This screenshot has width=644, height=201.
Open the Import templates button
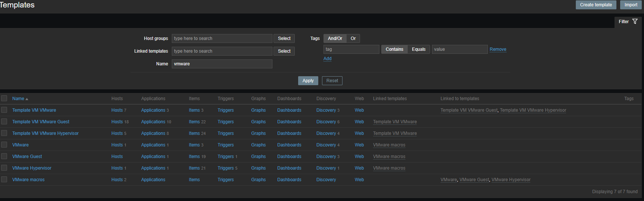pos(631,5)
